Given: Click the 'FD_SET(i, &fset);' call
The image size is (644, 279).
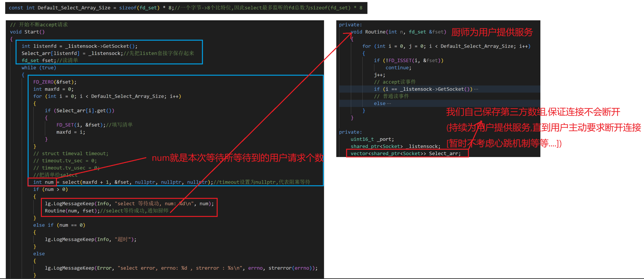Looking at the screenshot, I should 81,125.
